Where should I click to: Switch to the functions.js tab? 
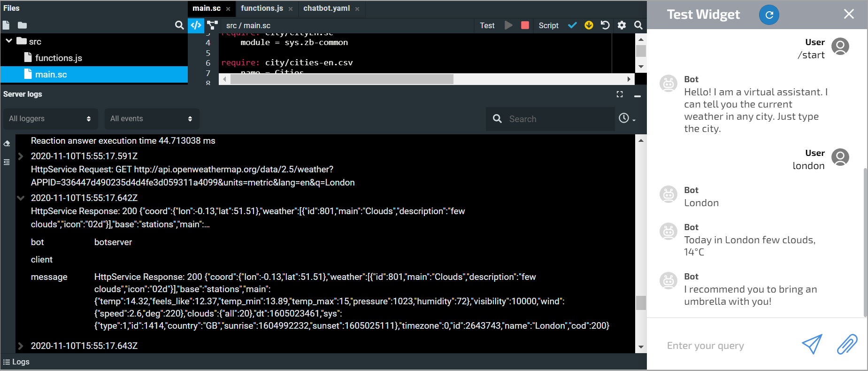pyautogui.click(x=262, y=8)
